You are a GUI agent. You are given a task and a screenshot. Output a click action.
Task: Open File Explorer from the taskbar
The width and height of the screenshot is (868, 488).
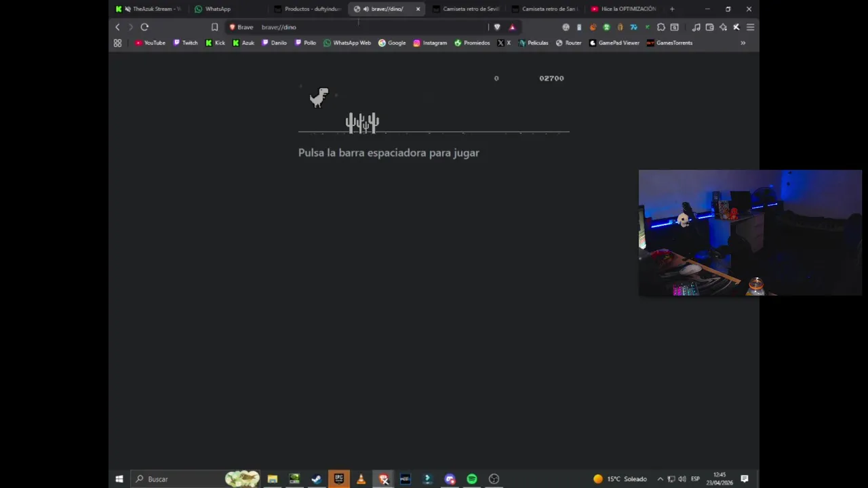point(272,479)
